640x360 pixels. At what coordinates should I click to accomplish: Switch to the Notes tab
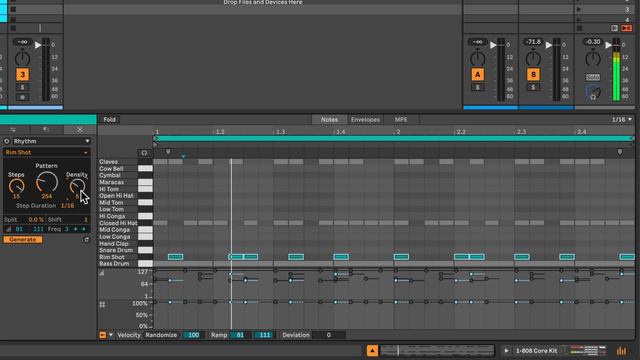pos(329,120)
